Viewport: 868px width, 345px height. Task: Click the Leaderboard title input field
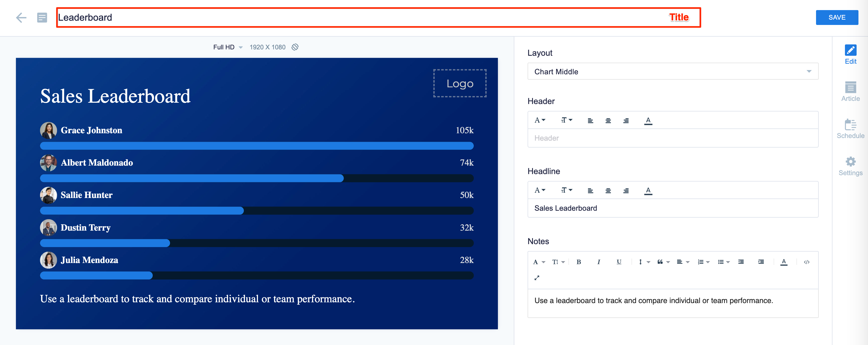point(378,18)
